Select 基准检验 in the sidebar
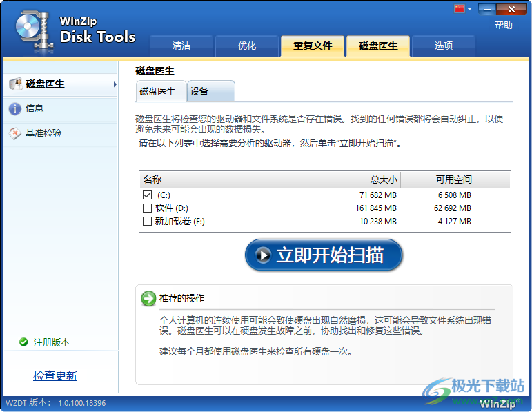The image size is (532, 412). click(61, 134)
